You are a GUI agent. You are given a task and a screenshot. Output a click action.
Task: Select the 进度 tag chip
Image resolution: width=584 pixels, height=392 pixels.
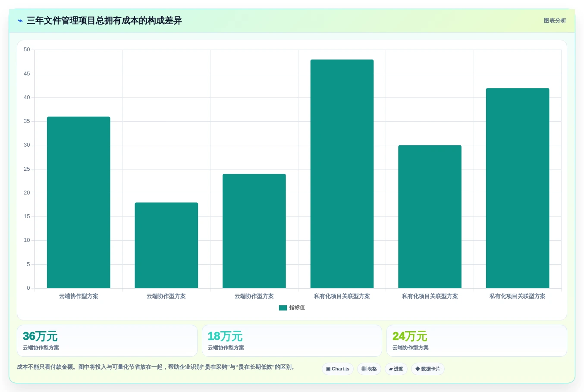tap(396, 369)
